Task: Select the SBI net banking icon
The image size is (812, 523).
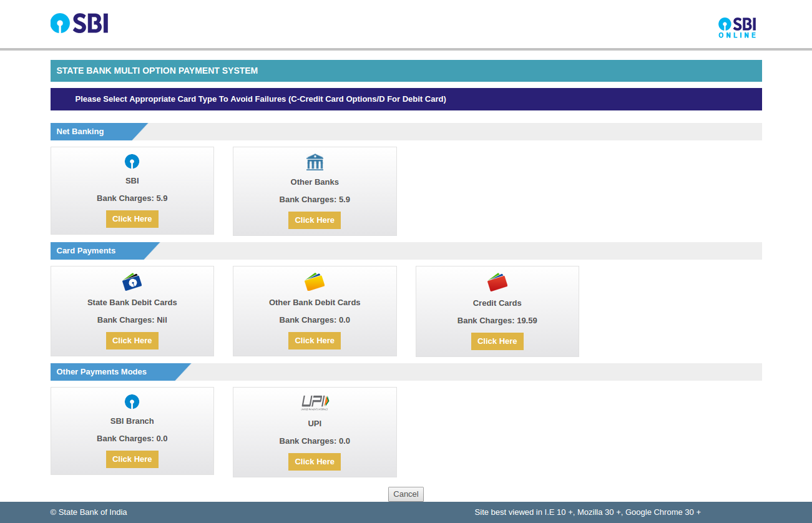Action: 132,162
